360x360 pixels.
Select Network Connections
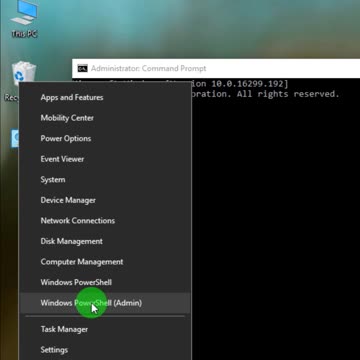pyautogui.click(x=105, y=221)
